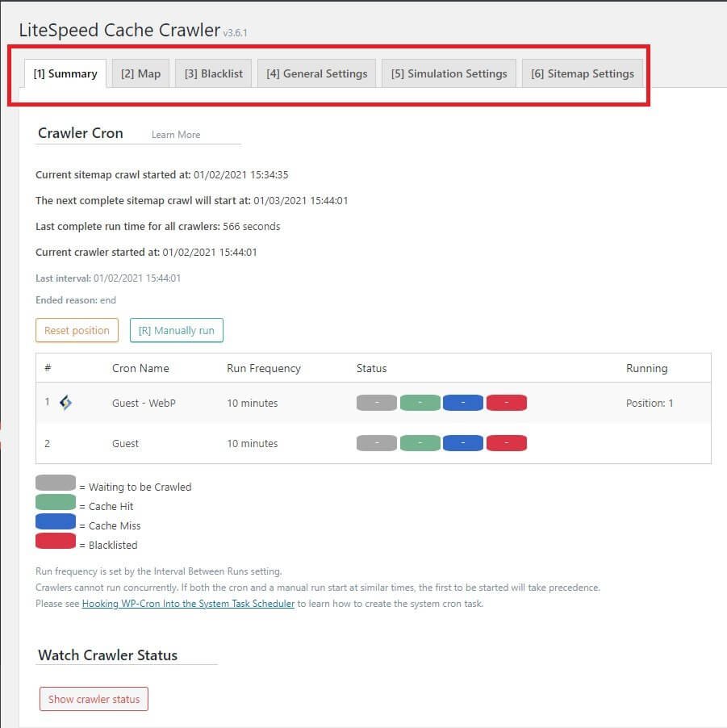Click red blacklisted badge in Guest row
This screenshot has height=728, width=727.
pyautogui.click(x=507, y=443)
